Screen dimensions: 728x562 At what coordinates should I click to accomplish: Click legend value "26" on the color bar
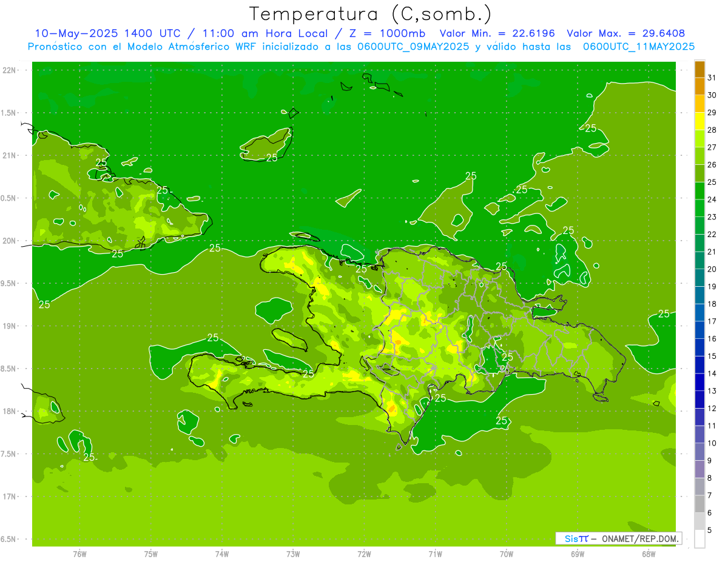[712, 164]
